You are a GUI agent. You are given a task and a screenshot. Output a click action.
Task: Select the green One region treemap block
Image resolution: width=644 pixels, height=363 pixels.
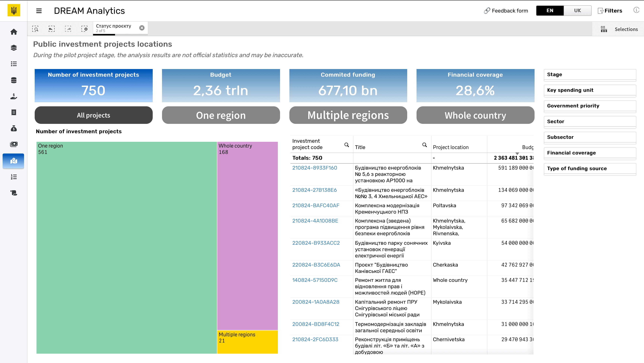point(126,248)
